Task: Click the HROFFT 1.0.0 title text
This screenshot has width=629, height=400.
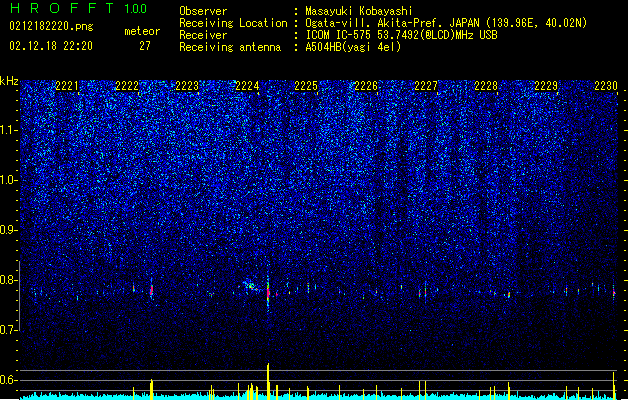Action: point(78,8)
